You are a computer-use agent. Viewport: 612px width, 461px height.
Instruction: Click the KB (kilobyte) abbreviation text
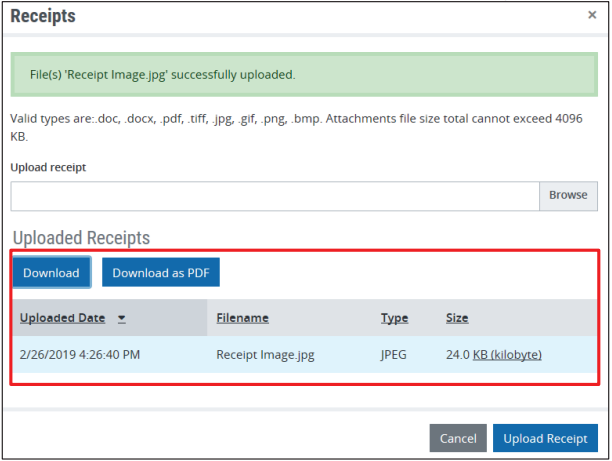(x=507, y=354)
